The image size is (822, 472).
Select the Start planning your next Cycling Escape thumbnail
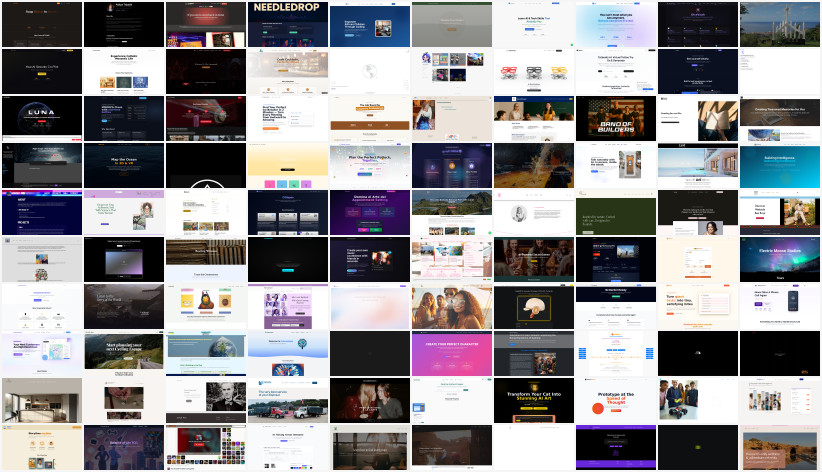pos(124,353)
